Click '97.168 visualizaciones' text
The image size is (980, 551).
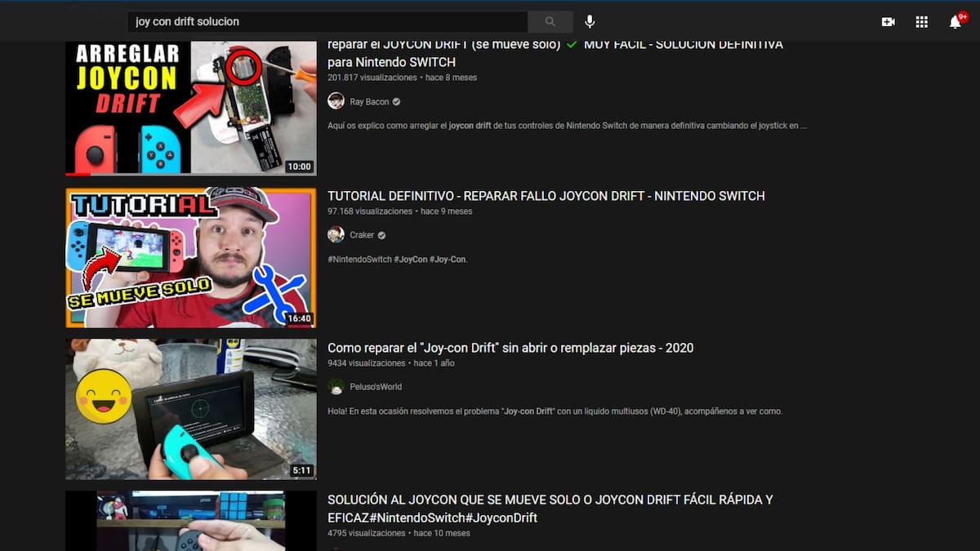coord(370,211)
